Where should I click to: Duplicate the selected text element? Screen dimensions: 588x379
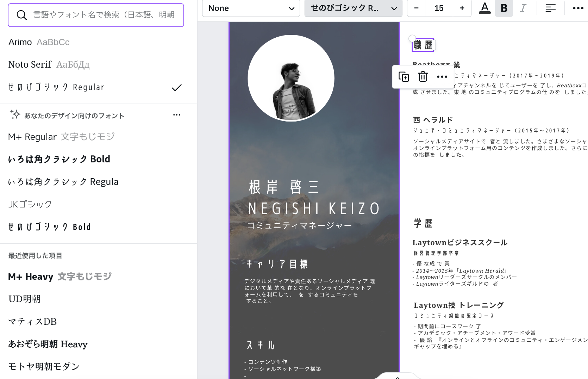click(x=404, y=76)
